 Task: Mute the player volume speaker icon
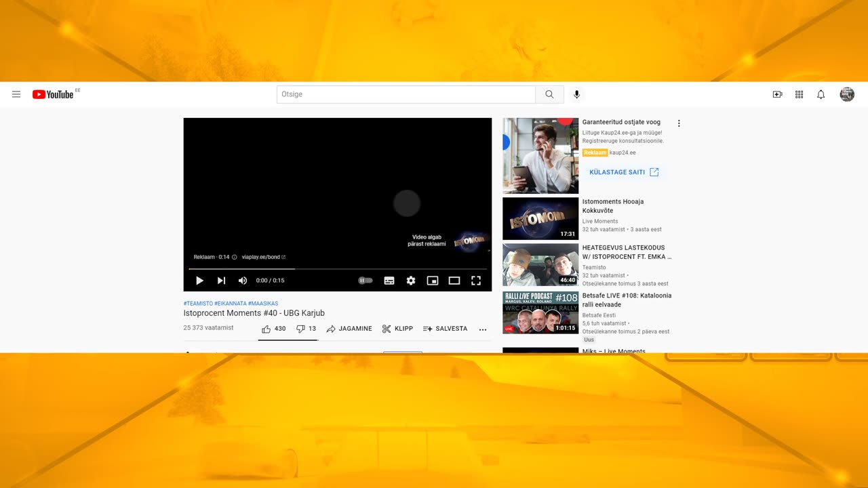243,281
